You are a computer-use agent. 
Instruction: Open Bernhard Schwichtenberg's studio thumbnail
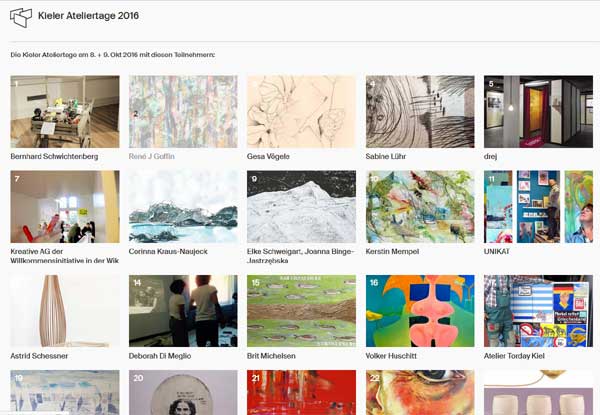65,112
